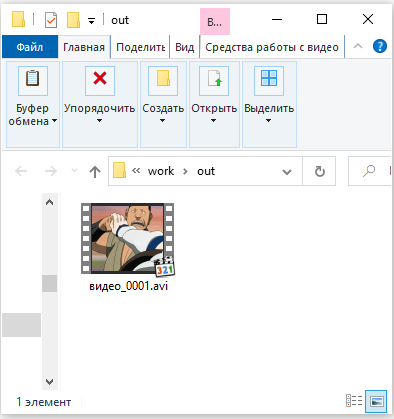
Task: Click the видео_0001.avi file name
Action: coord(129,286)
